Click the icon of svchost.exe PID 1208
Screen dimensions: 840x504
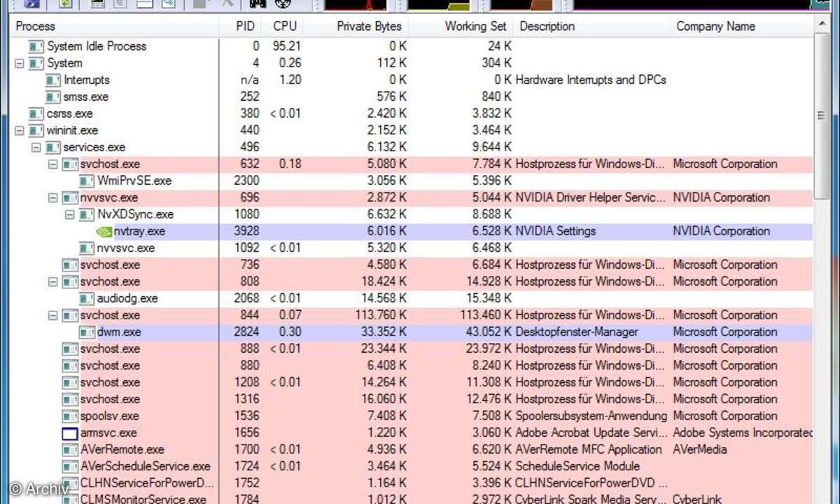click(70, 382)
